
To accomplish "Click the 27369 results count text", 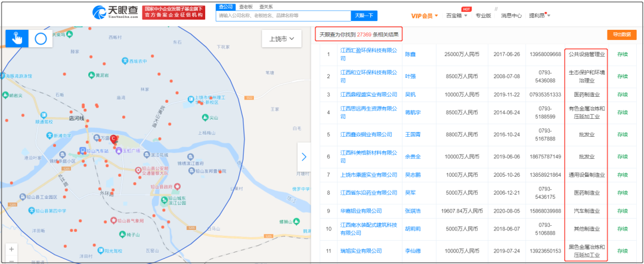I will tap(366, 35).
